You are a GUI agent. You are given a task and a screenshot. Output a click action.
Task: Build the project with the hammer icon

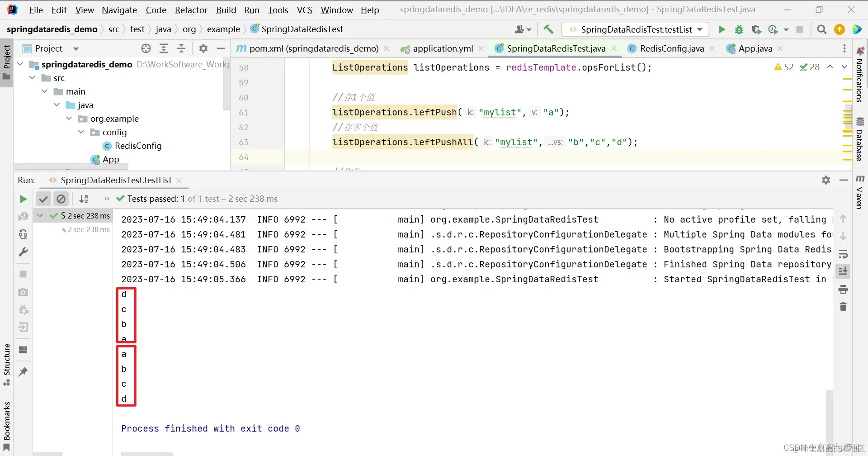click(548, 29)
